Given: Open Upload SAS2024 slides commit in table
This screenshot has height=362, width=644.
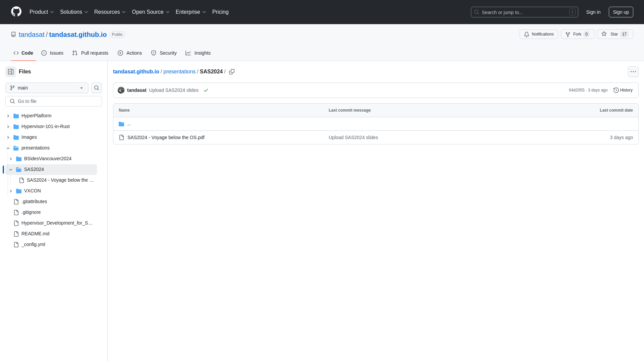Looking at the screenshot, I should 353,137.
